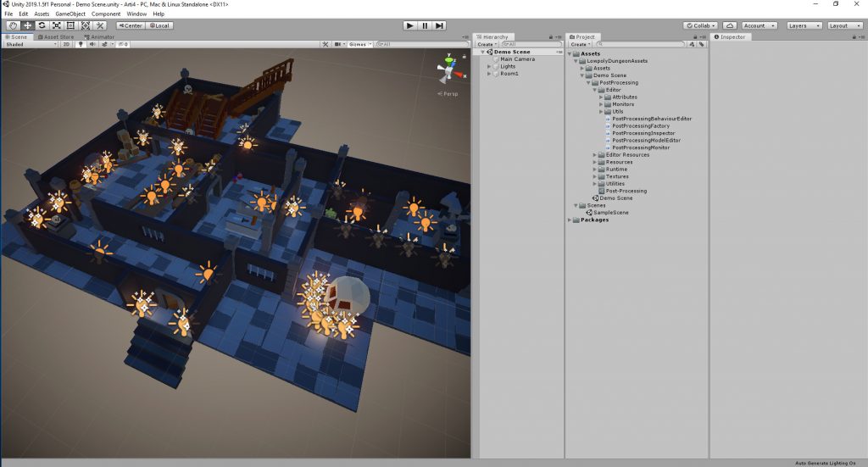Image resolution: width=868 pixels, height=467 pixels.
Task: Select the custom editor tools icon
Action: [100, 25]
